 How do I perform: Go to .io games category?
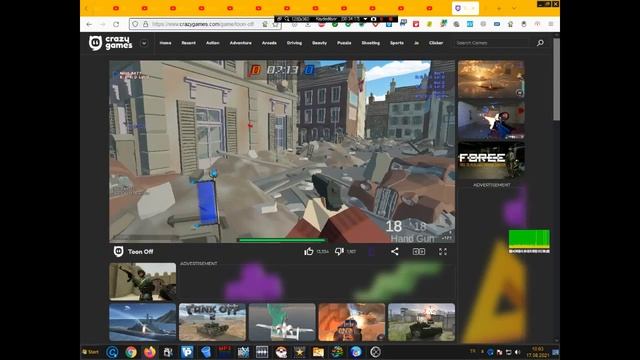click(416, 43)
